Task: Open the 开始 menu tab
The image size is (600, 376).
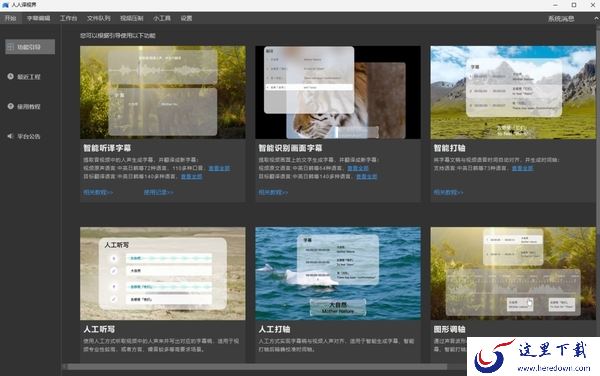Action: [10, 18]
